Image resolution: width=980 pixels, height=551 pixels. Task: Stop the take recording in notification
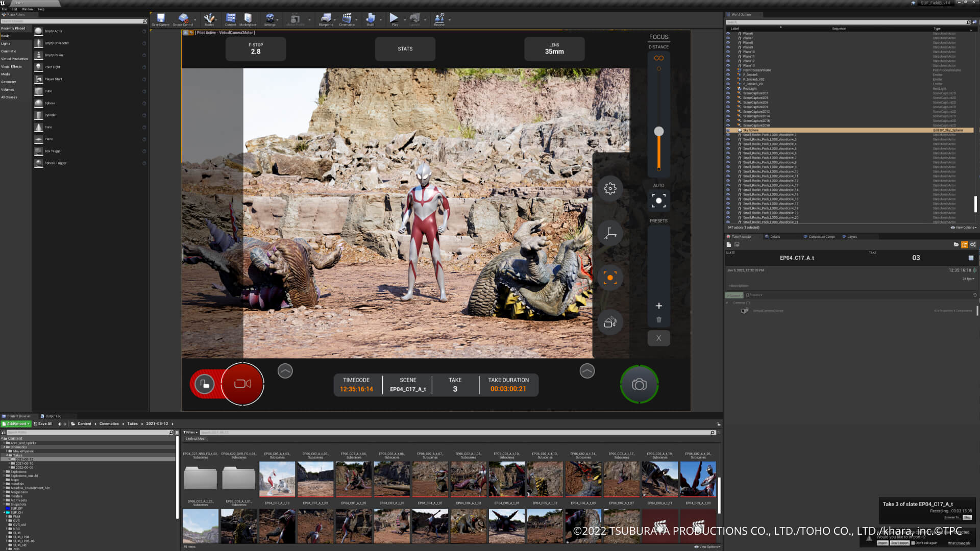(x=967, y=517)
